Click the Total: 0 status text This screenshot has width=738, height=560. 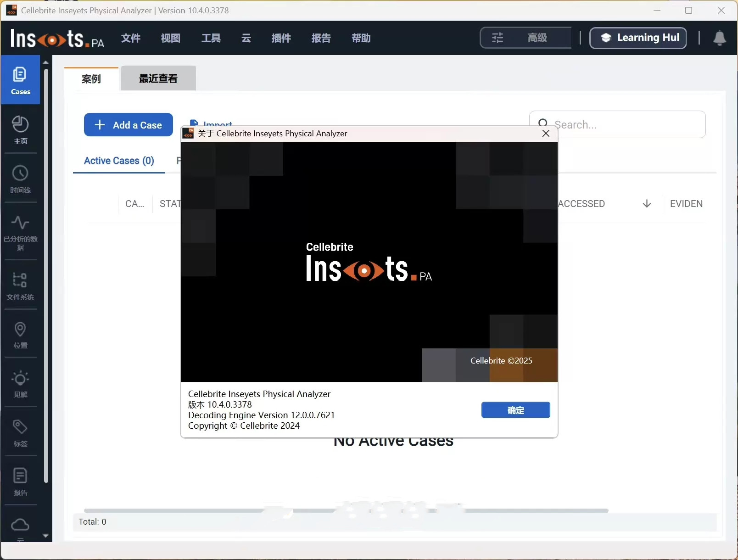click(92, 522)
